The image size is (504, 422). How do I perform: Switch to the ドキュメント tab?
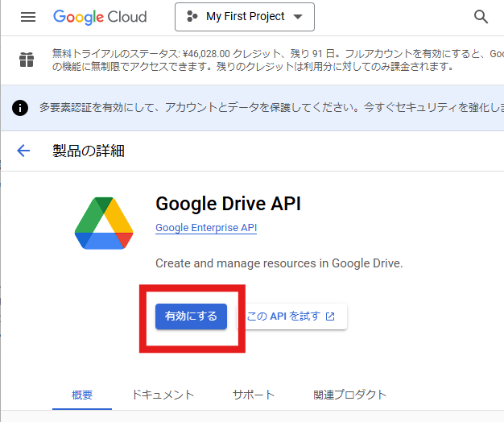(163, 395)
